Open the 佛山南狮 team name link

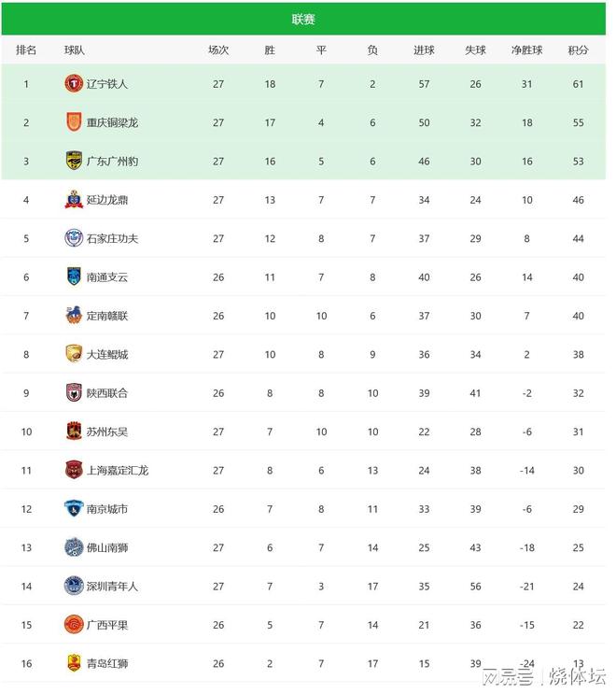tap(107, 547)
